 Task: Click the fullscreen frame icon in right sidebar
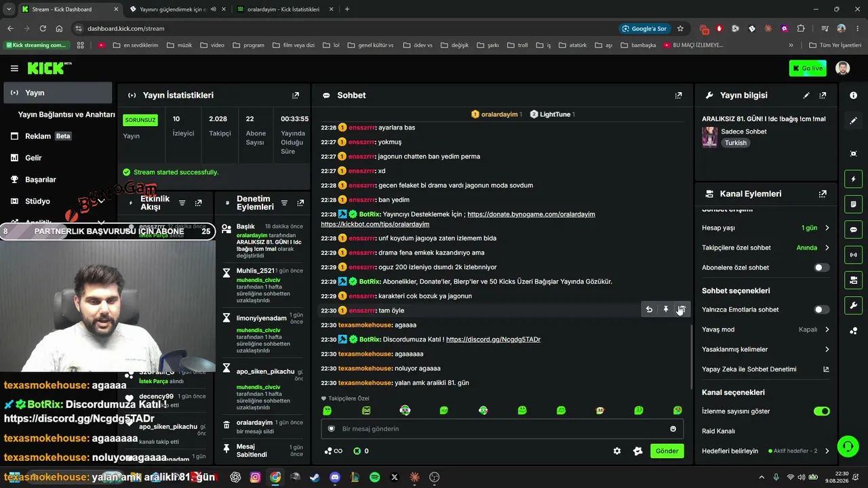pos(853,154)
